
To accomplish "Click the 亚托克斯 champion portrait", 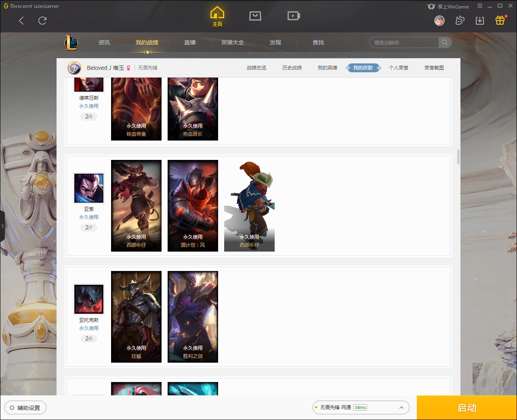I will click(x=89, y=299).
